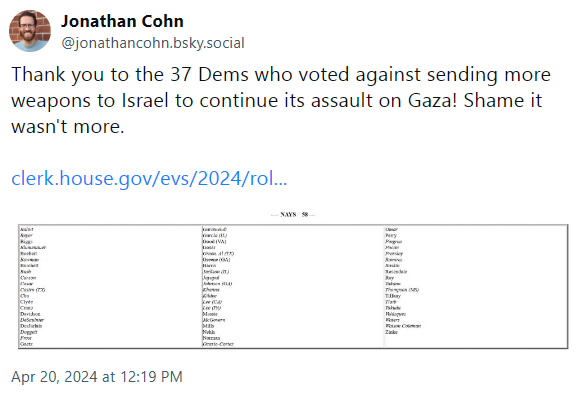Open the @jonathancohn.bsky.social handle

[153, 43]
